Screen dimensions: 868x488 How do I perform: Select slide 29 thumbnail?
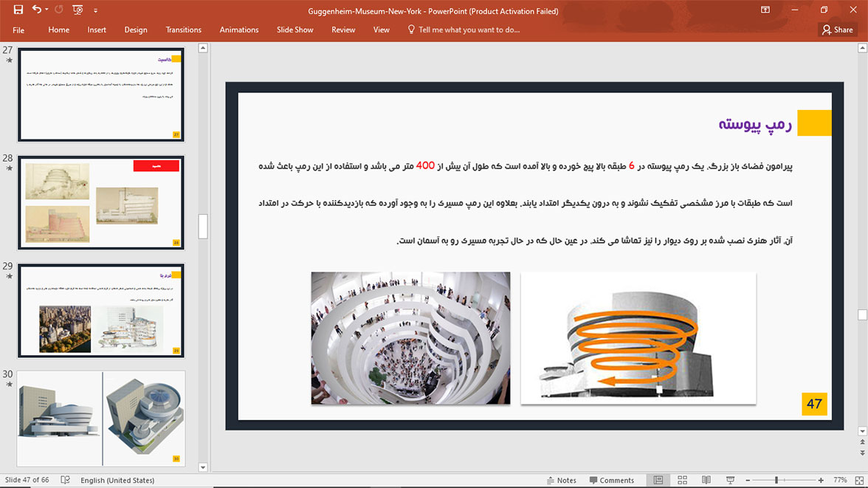click(100, 311)
